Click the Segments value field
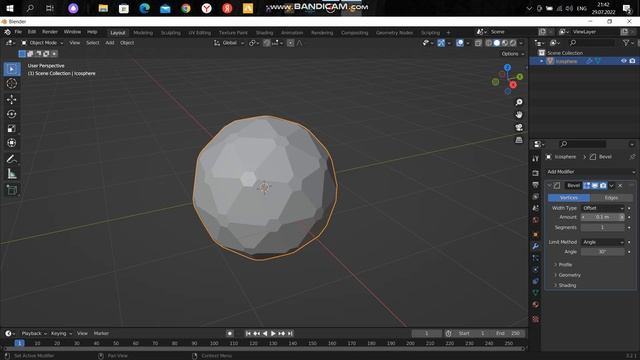The image size is (640, 360). click(602, 227)
